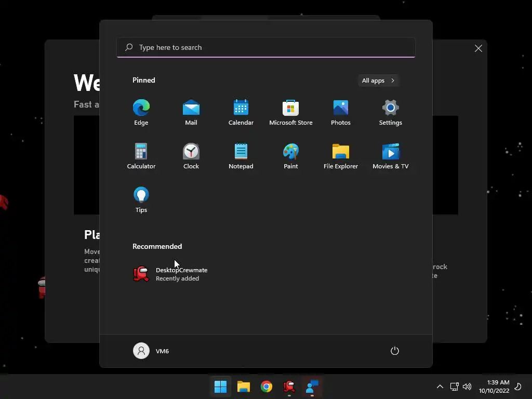Screen dimensions: 532x399
Task: Open the VM6 user account menu
Action: 151,351
